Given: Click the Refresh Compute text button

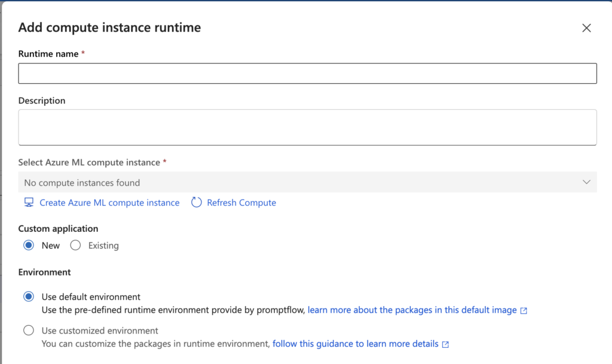Looking at the screenshot, I should [241, 203].
